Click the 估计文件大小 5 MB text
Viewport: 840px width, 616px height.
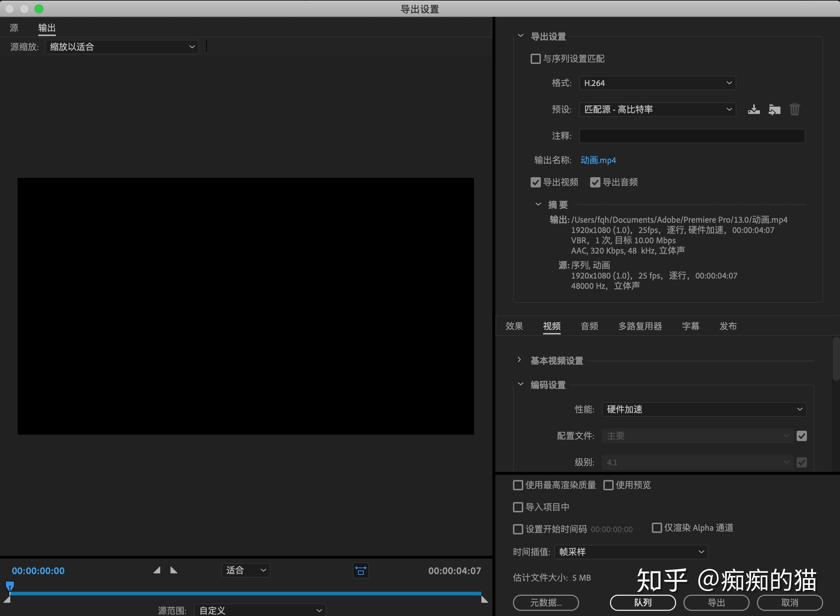pyautogui.click(x=552, y=578)
